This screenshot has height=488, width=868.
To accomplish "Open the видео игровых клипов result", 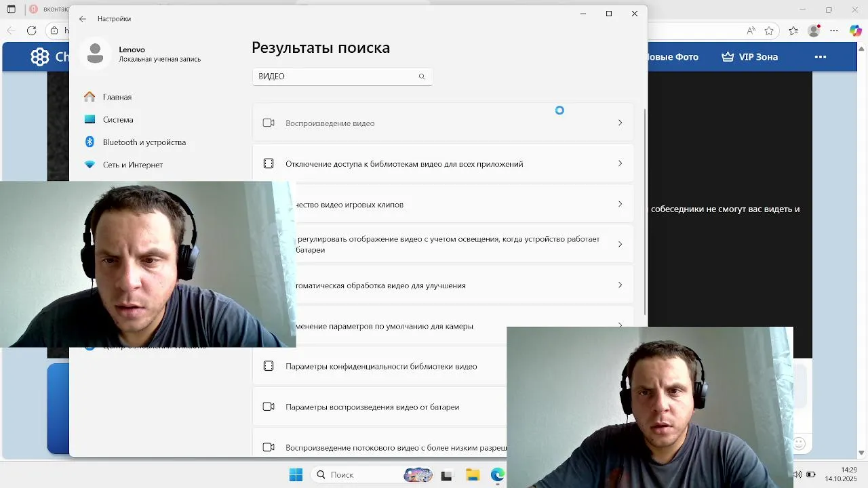I will (x=464, y=204).
